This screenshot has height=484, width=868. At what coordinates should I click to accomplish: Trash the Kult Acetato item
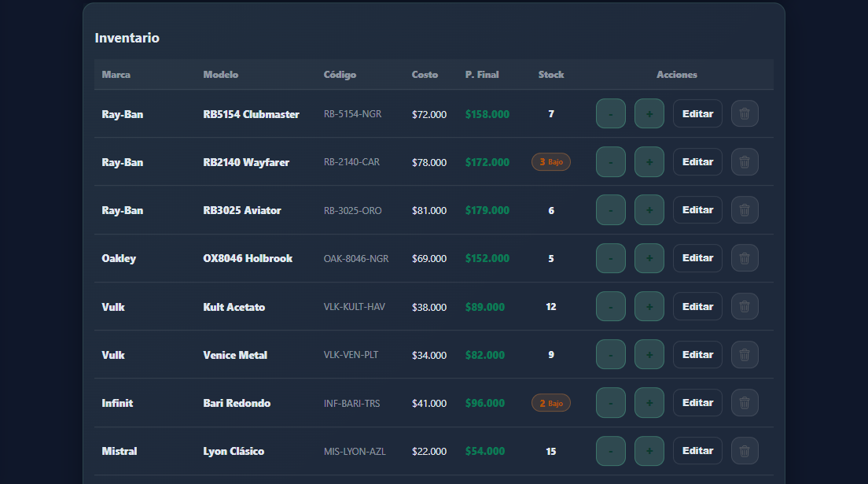(x=745, y=307)
